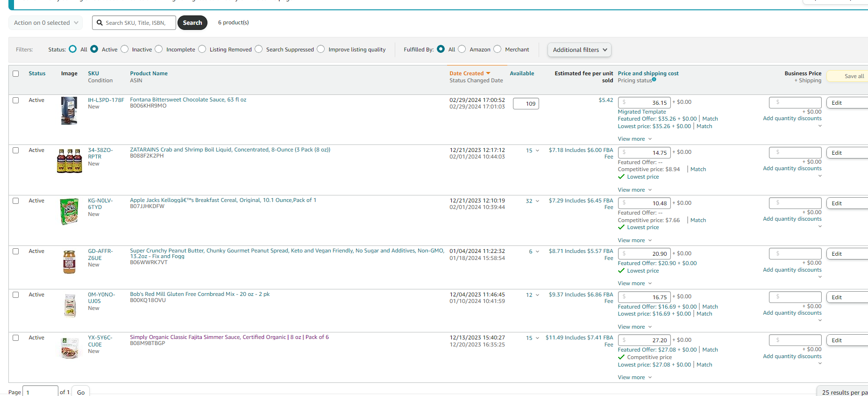This screenshot has width=868, height=396.
Task: Check the Apple Jacks row checkbox
Action: (16, 201)
